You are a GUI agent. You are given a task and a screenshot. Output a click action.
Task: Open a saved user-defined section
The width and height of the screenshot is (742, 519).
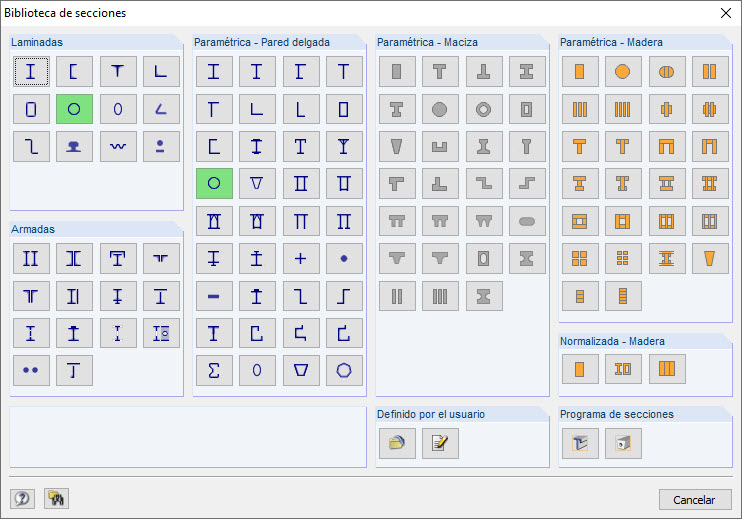397,443
